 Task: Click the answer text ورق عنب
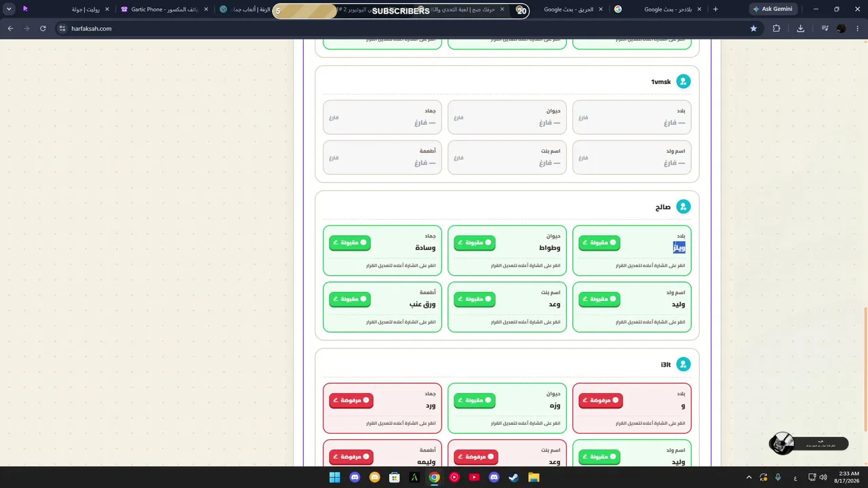tap(422, 304)
